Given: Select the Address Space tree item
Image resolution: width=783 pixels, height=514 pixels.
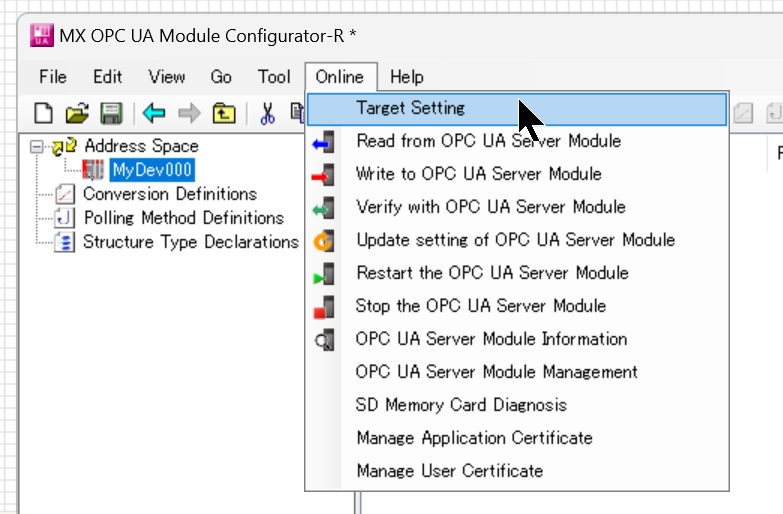Looking at the screenshot, I should point(141,146).
